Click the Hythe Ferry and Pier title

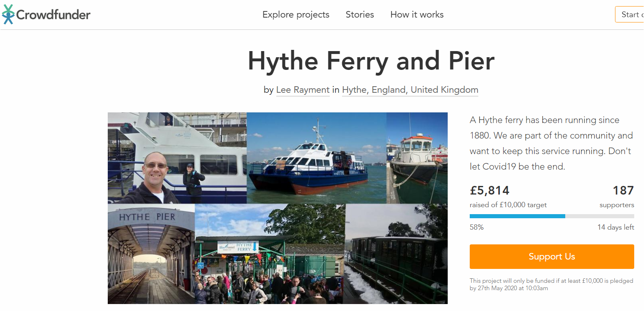pos(371,61)
